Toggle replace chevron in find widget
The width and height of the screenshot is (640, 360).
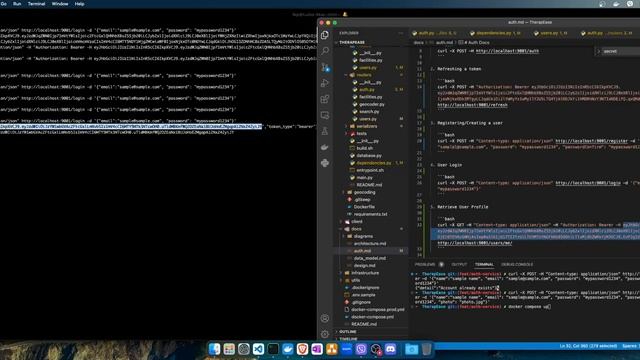point(598,51)
